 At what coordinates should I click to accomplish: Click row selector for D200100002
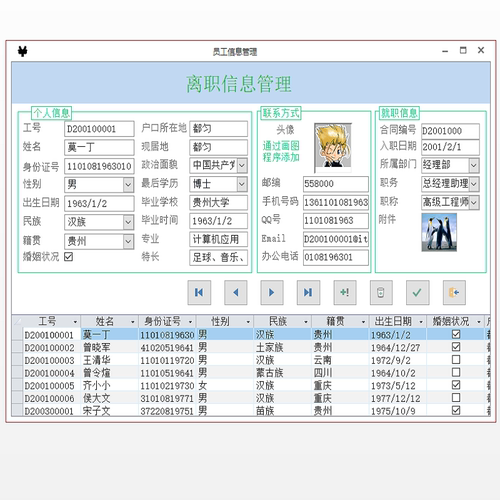(17, 347)
